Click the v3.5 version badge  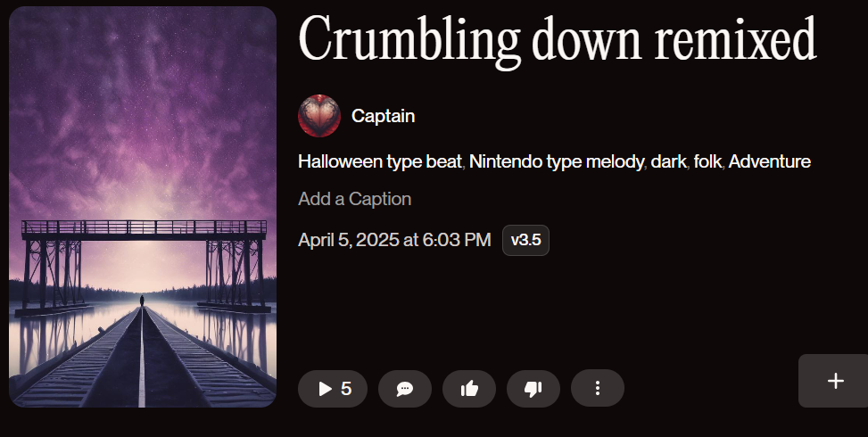point(525,240)
